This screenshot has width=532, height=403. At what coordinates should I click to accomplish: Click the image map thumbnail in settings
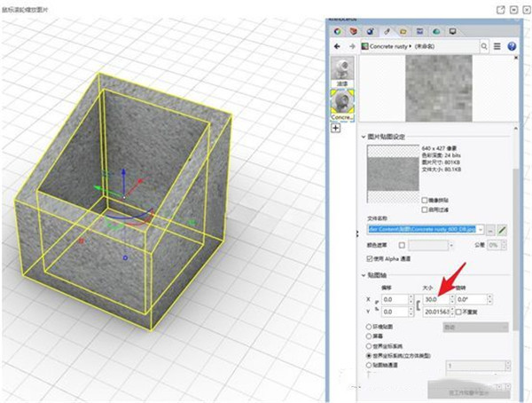tap(393, 174)
